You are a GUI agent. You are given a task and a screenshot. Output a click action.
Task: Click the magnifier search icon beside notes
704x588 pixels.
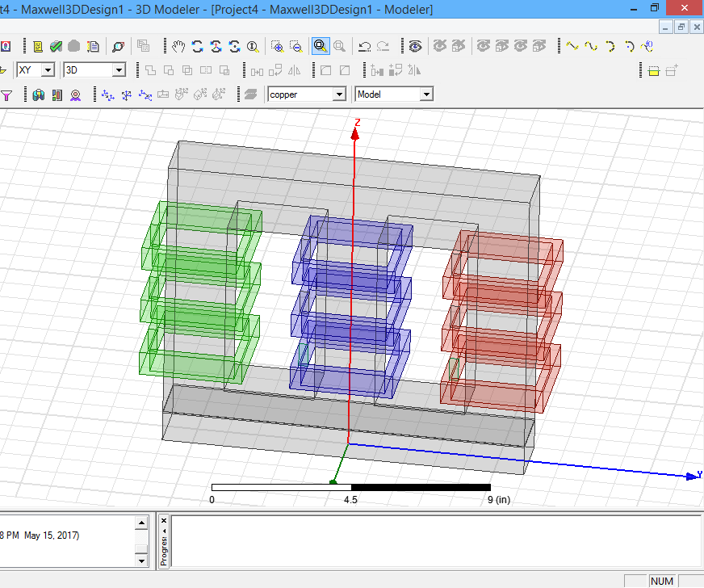pyautogui.click(x=118, y=46)
